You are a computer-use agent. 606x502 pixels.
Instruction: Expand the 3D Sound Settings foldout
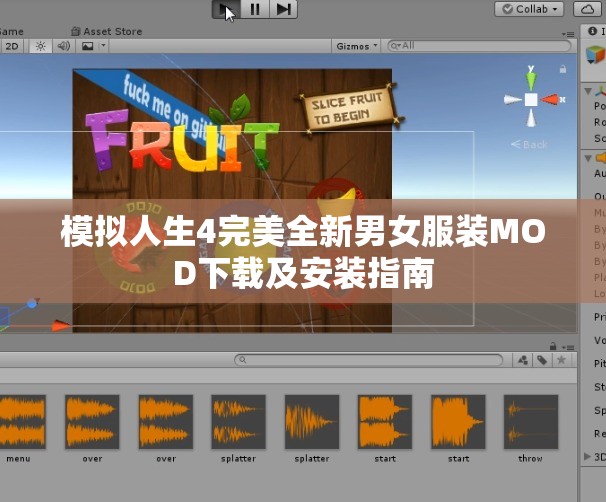(x=587, y=456)
